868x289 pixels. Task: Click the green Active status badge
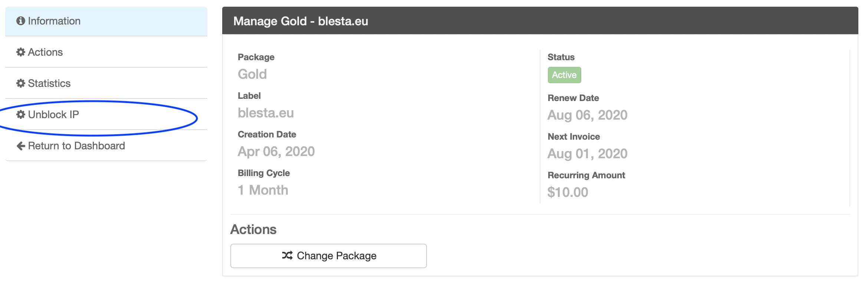tap(564, 75)
